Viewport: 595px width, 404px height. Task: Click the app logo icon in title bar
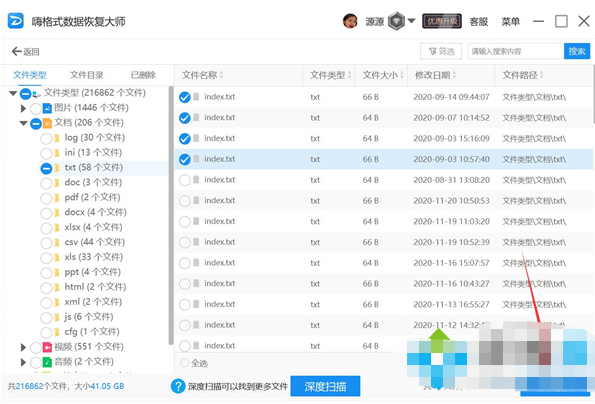click(x=16, y=21)
